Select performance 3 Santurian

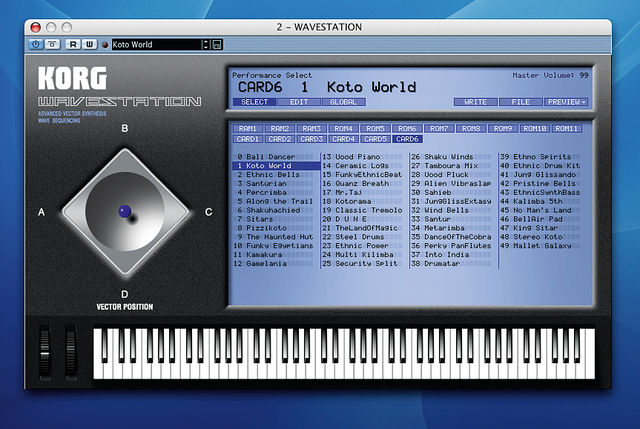pos(276,184)
